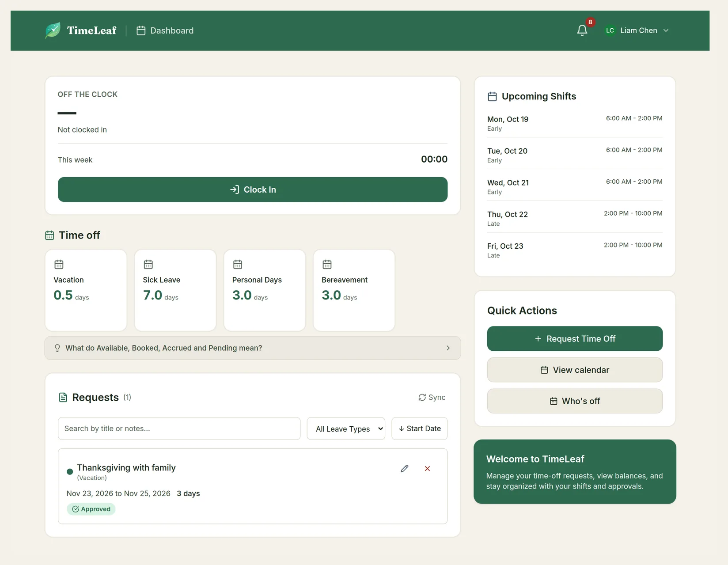Viewport: 728px width, 565px height.
Task: Open Who's off quick action
Action: (x=575, y=401)
